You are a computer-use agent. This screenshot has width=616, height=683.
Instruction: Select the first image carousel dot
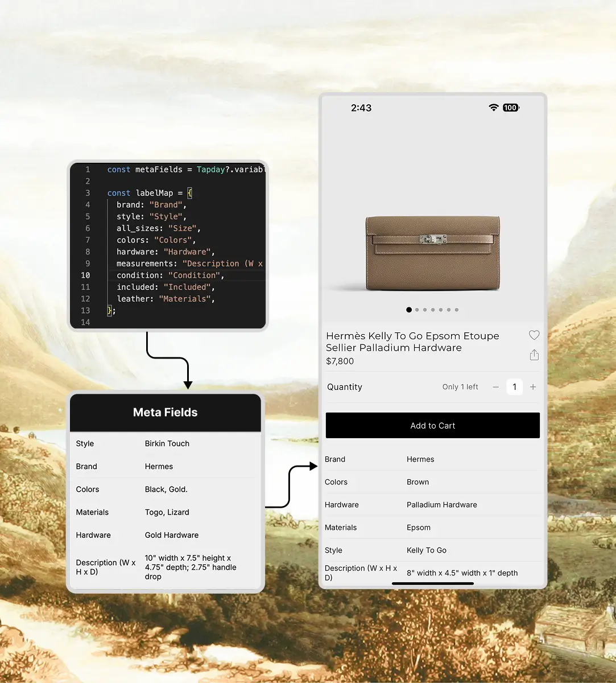click(409, 310)
